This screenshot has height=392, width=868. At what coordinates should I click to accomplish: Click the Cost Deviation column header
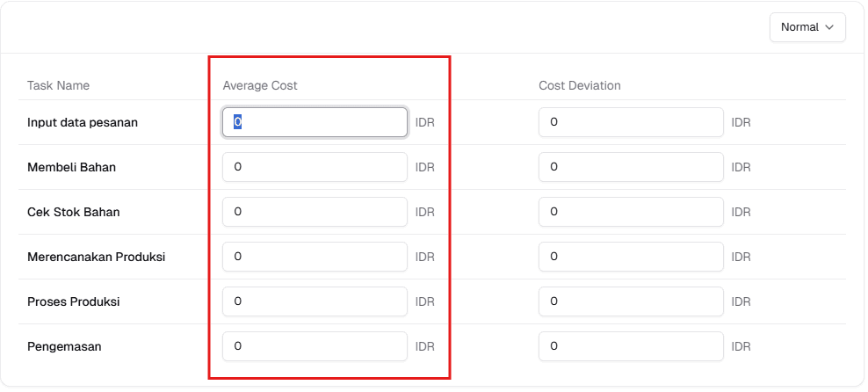click(580, 85)
